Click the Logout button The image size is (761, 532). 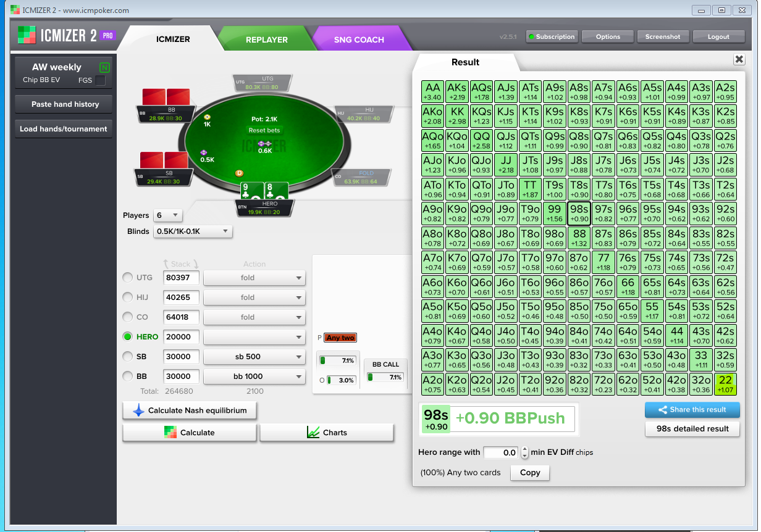click(718, 37)
